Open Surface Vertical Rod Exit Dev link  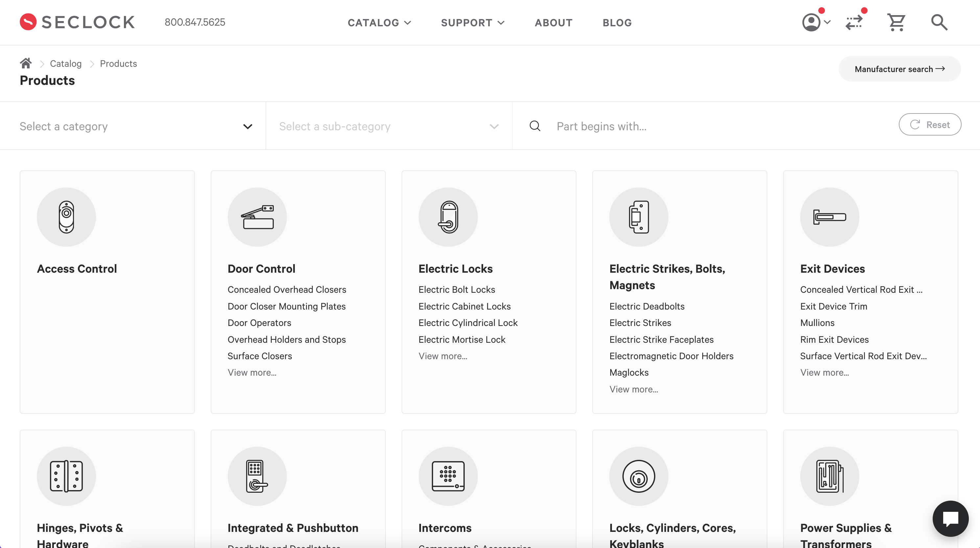(x=863, y=356)
